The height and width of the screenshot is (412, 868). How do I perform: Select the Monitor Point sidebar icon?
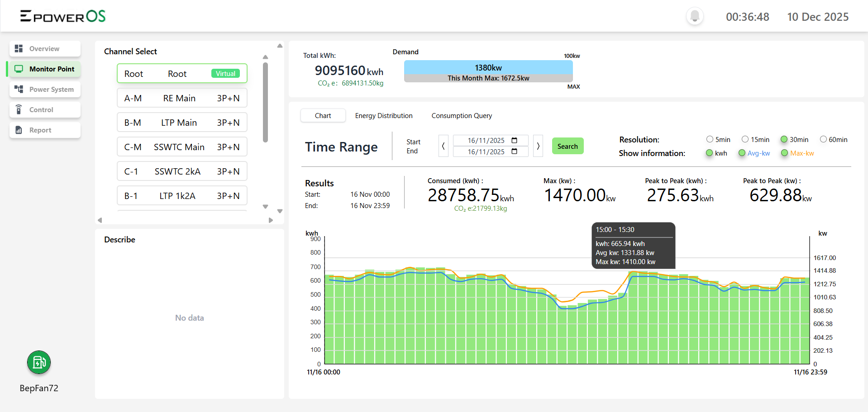(19, 69)
